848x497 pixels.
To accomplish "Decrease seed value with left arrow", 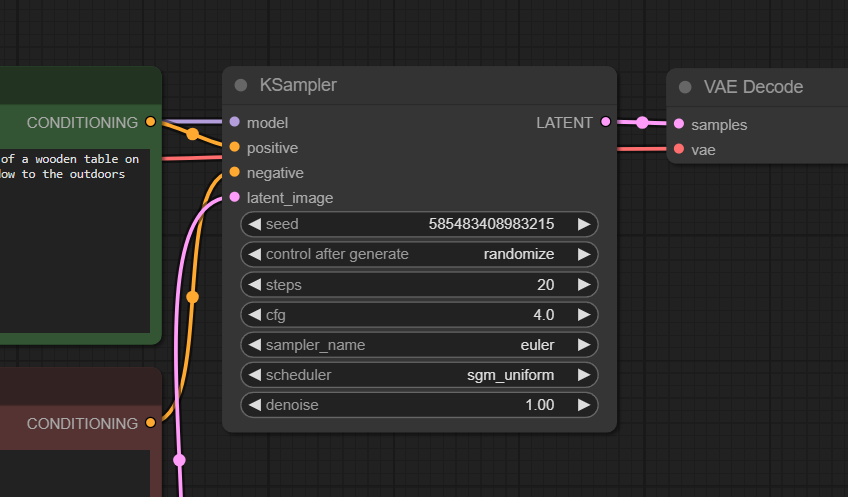I will coord(254,224).
